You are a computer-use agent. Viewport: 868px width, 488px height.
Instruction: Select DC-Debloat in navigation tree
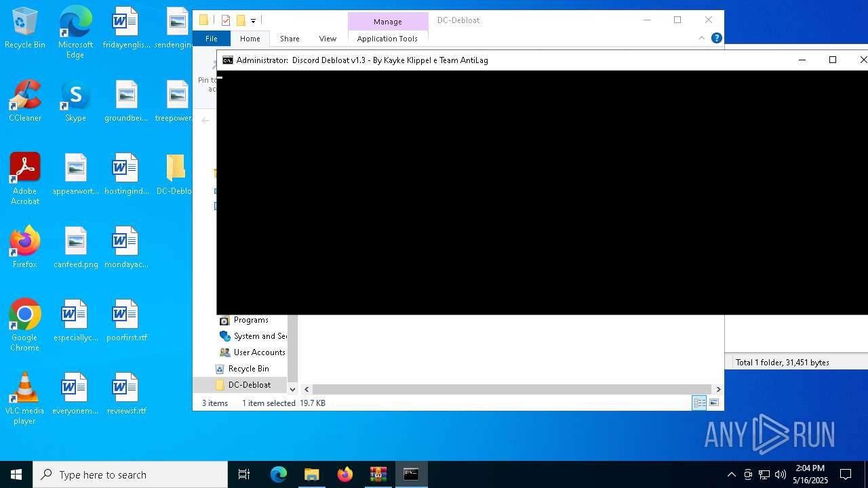pos(243,385)
